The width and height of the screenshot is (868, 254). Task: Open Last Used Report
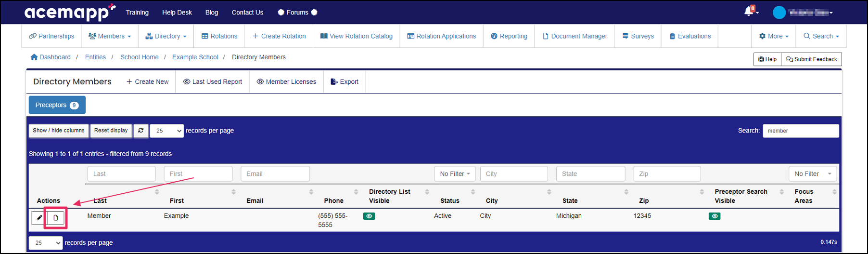(213, 82)
